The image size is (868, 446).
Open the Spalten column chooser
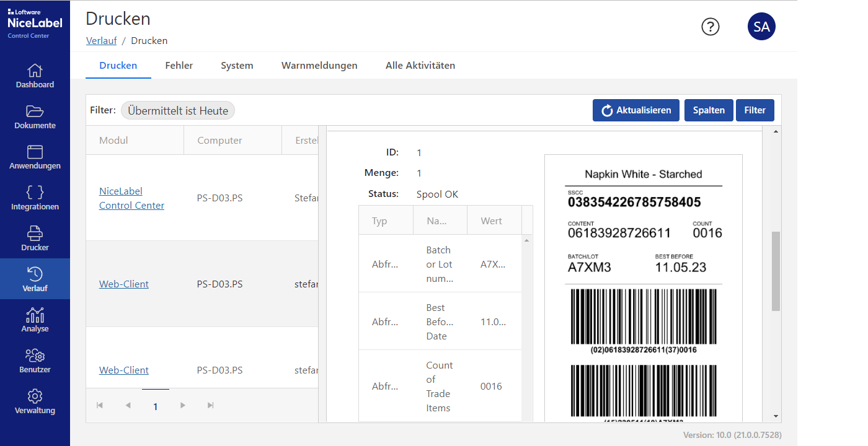(x=709, y=110)
